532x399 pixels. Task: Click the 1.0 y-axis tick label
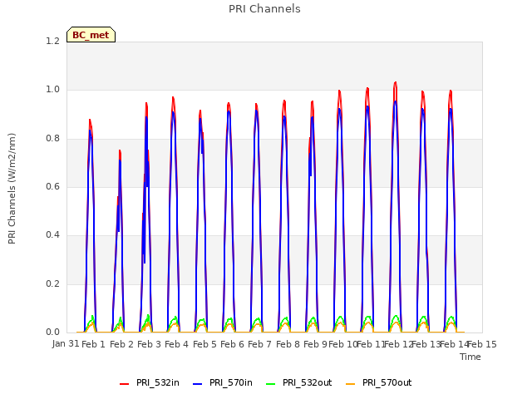pyautogui.click(x=52, y=90)
